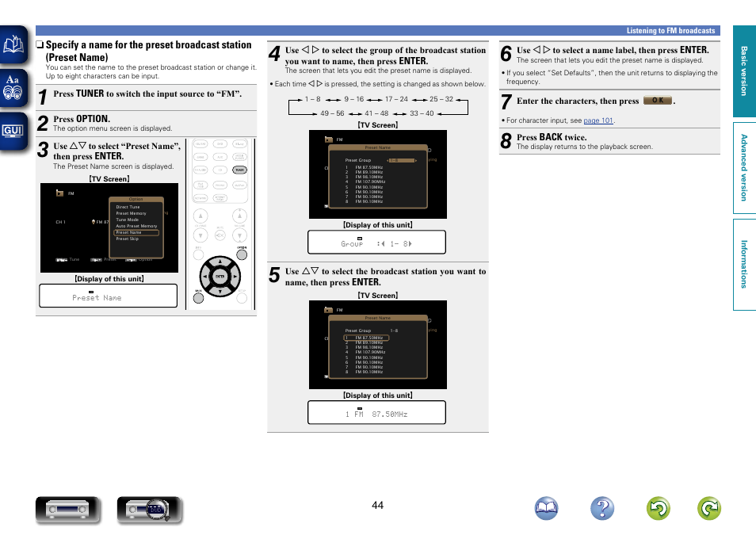
Task: Click the 'Listening to FM broadcasts' header
Action: click(x=670, y=30)
